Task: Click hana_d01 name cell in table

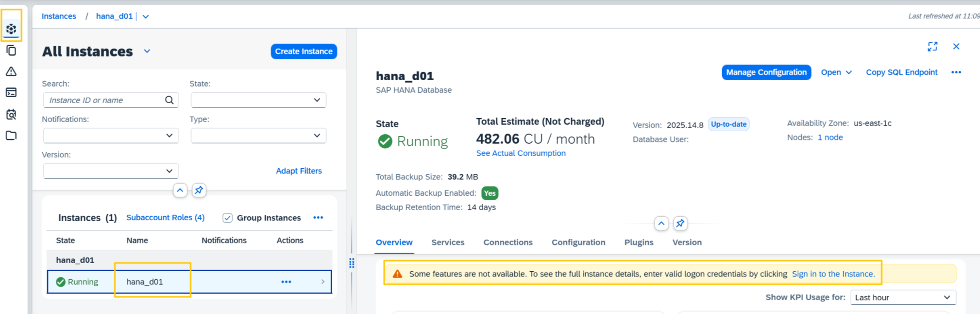Action: tap(145, 282)
